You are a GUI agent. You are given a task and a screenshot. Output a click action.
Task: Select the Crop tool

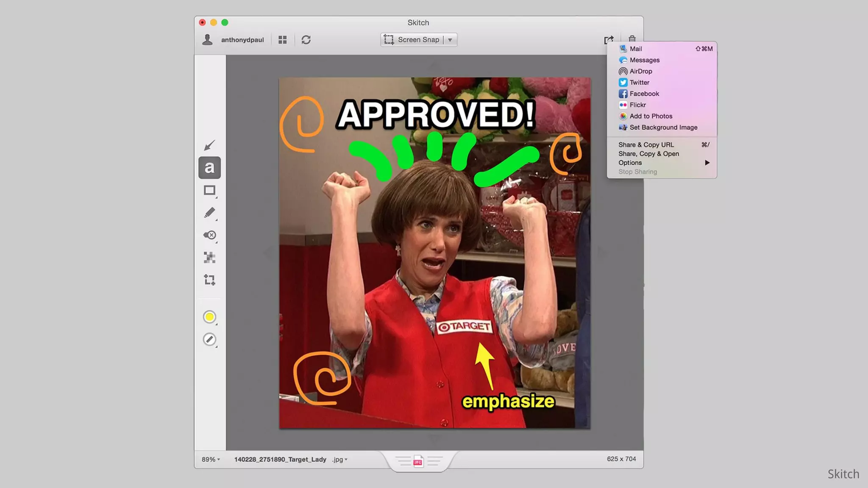209,280
